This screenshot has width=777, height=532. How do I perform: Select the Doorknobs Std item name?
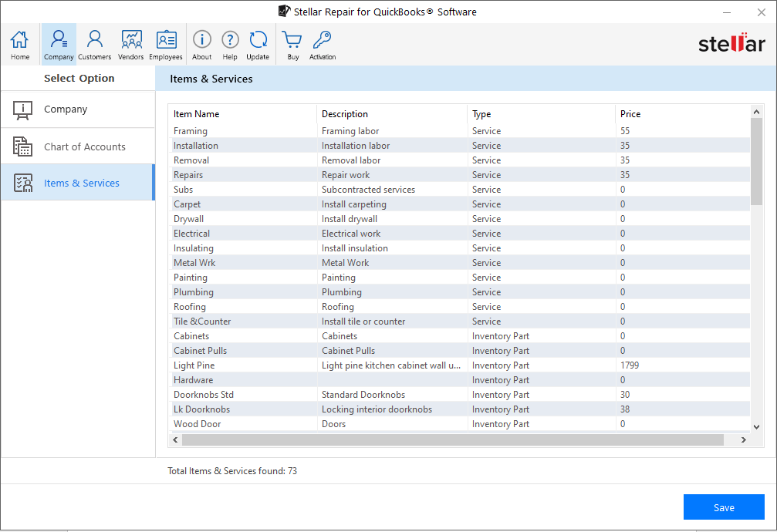[x=203, y=395]
